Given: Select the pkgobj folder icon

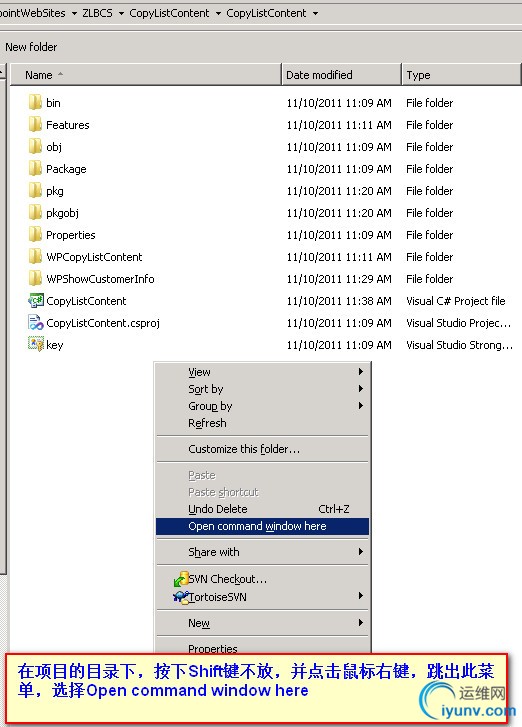Looking at the screenshot, I should (x=35, y=212).
